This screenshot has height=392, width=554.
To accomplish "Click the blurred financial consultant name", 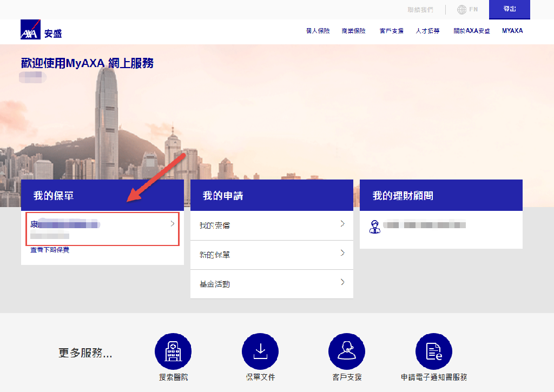I will pyautogui.click(x=424, y=224).
